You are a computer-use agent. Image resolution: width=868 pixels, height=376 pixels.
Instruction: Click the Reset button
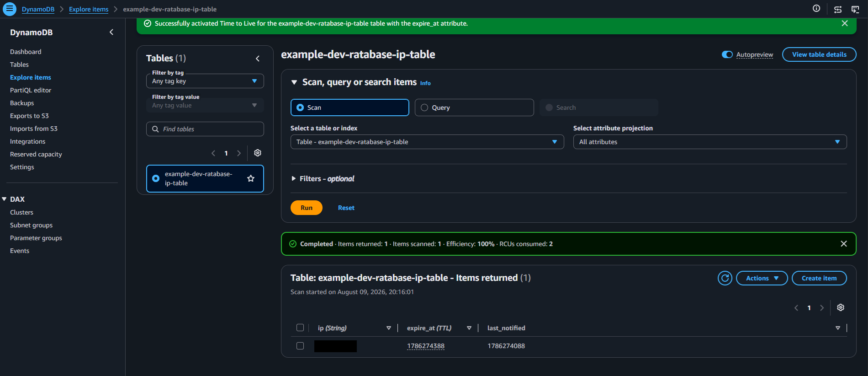[346, 208]
